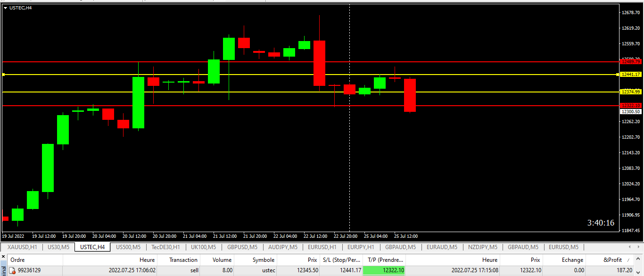Grab the yellow line handle at left edge

point(3,75)
